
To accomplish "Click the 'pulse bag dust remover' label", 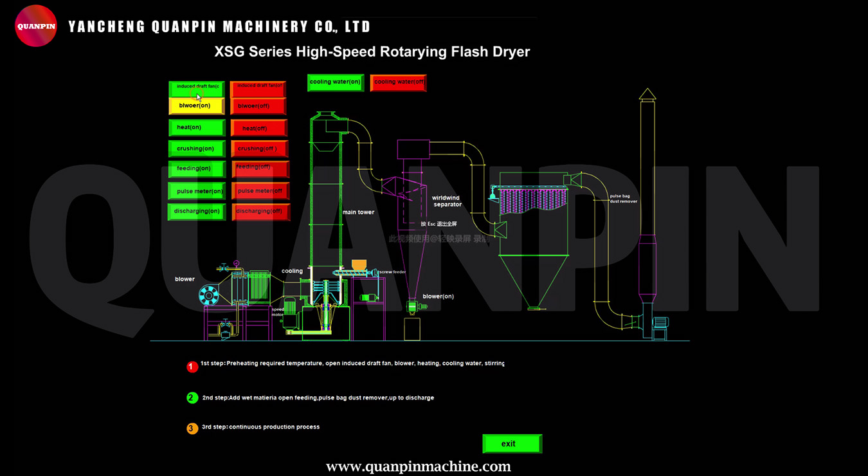I will (x=624, y=199).
